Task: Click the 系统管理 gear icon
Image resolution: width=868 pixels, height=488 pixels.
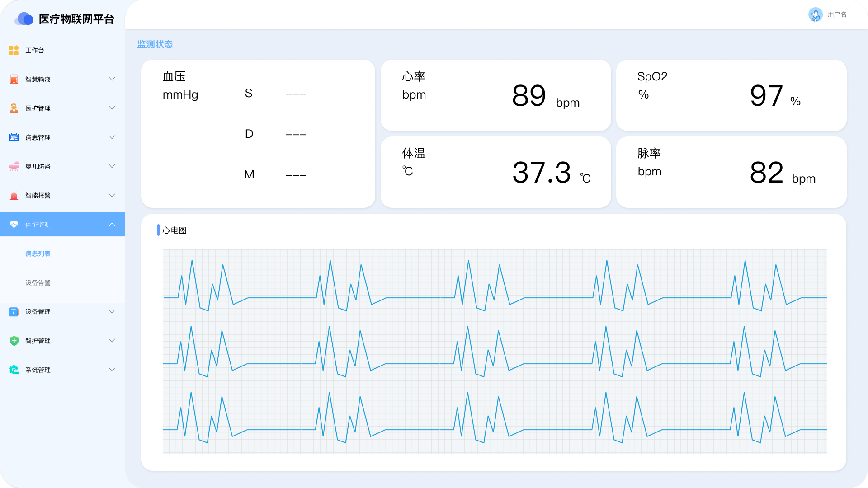Action: click(14, 370)
